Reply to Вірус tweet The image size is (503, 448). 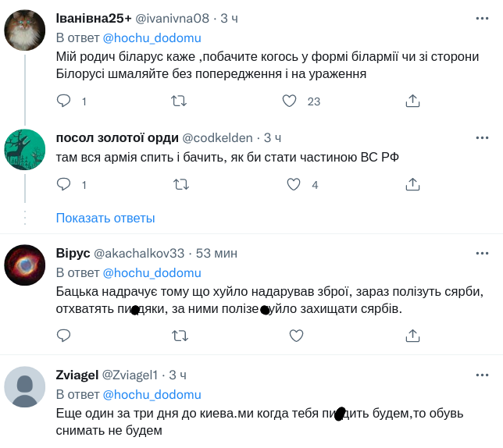(64, 336)
